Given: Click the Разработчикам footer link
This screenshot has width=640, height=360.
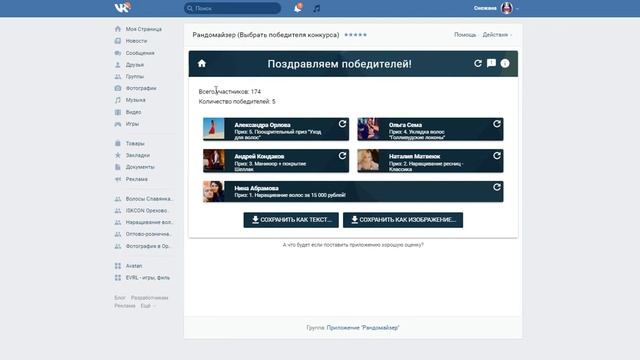Looking at the screenshot, I should [149, 298].
